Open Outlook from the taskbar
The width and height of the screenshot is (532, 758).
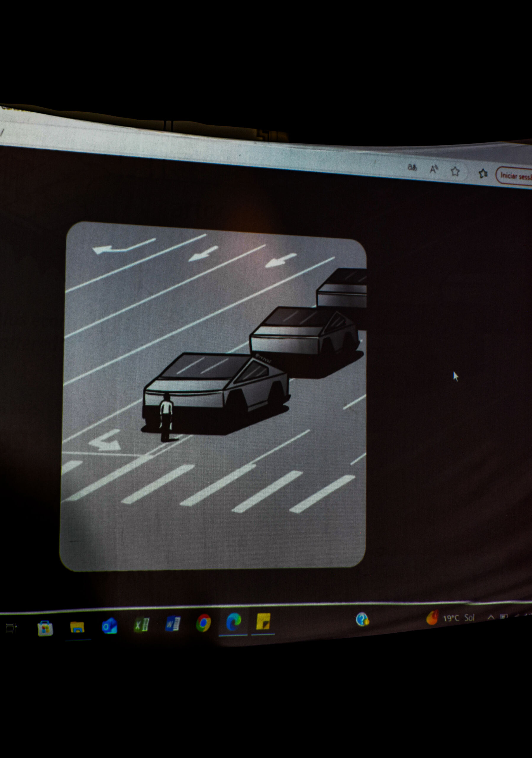click(109, 626)
